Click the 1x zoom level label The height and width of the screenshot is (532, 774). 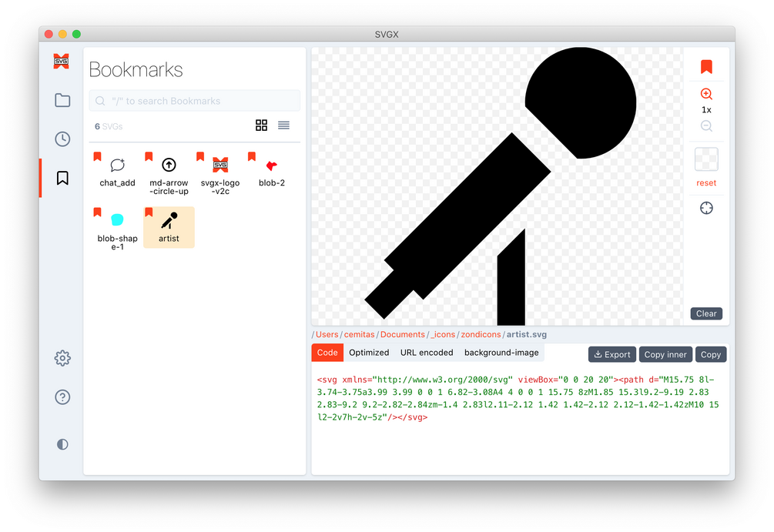pos(706,109)
